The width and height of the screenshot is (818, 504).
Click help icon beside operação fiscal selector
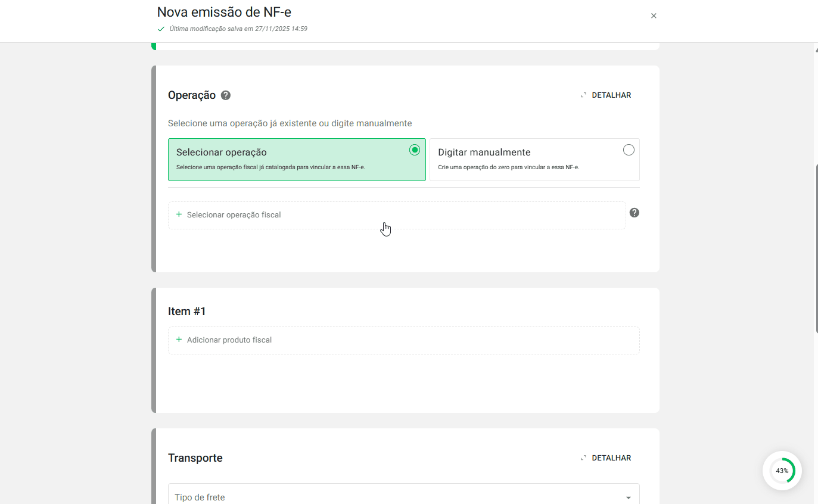pos(634,212)
